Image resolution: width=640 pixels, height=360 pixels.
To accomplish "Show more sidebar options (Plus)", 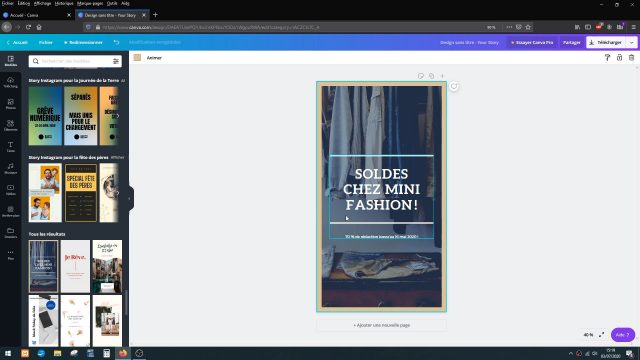I will (x=11, y=255).
